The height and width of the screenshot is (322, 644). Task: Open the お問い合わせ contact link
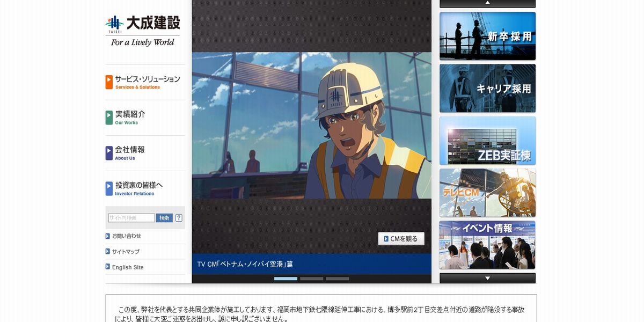(x=126, y=236)
